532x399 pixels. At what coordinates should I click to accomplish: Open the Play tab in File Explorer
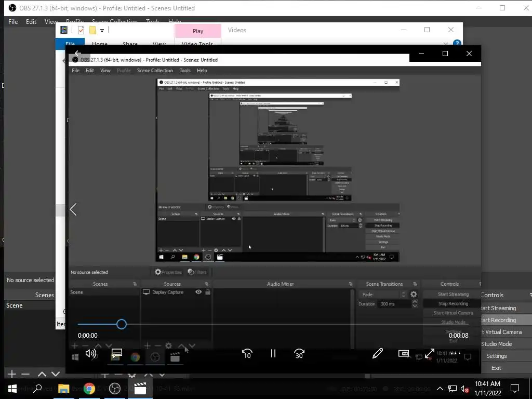pyautogui.click(x=198, y=31)
